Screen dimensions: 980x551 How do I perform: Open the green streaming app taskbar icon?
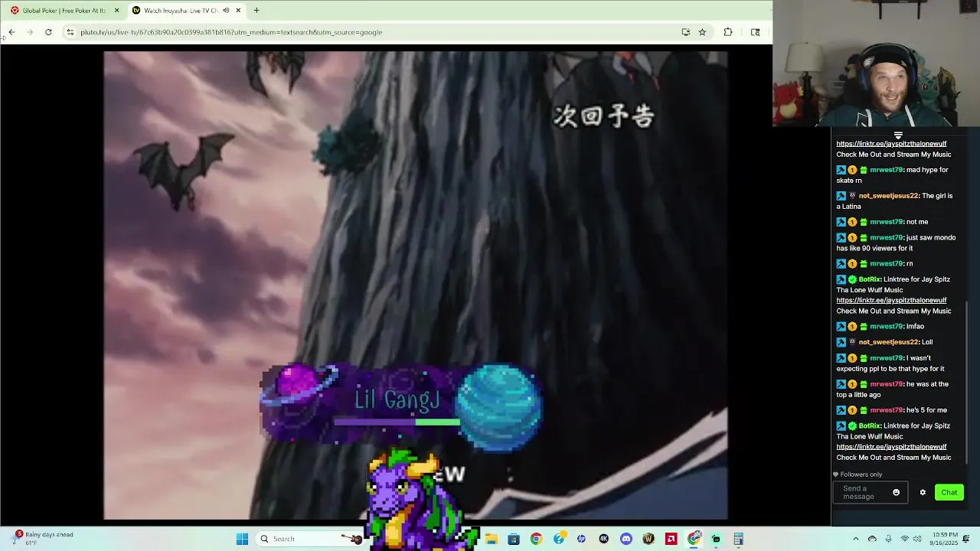716,539
